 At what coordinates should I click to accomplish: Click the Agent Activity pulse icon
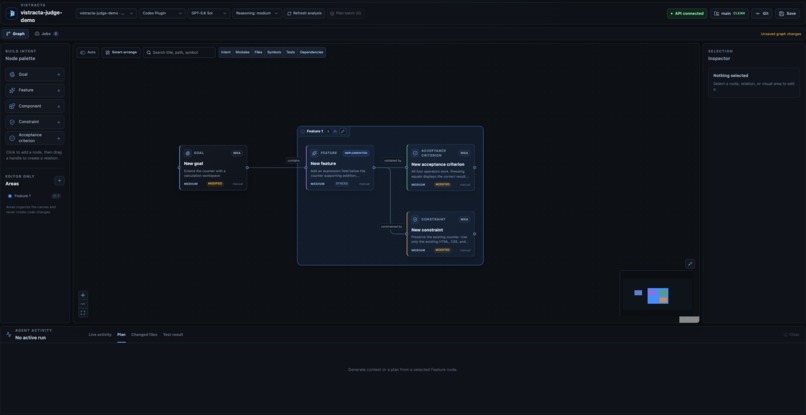[9, 334]
